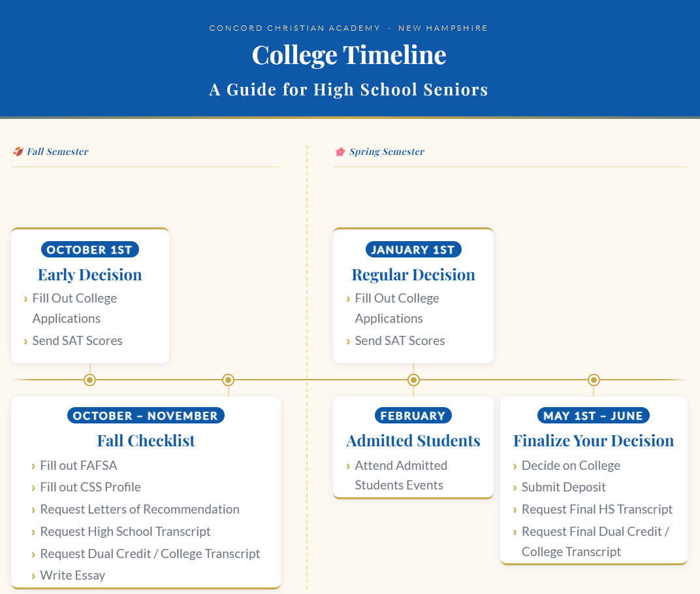Viewport: 700px width, 594px height.
Task: Select the timeline dot above the Fall Checklist card
Action: pyautogui.click(x=228, y=380)
